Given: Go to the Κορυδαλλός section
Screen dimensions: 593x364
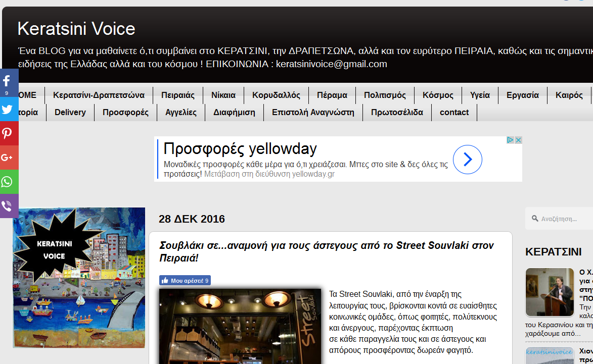Looking at the screenshot, I should (276, 95).
